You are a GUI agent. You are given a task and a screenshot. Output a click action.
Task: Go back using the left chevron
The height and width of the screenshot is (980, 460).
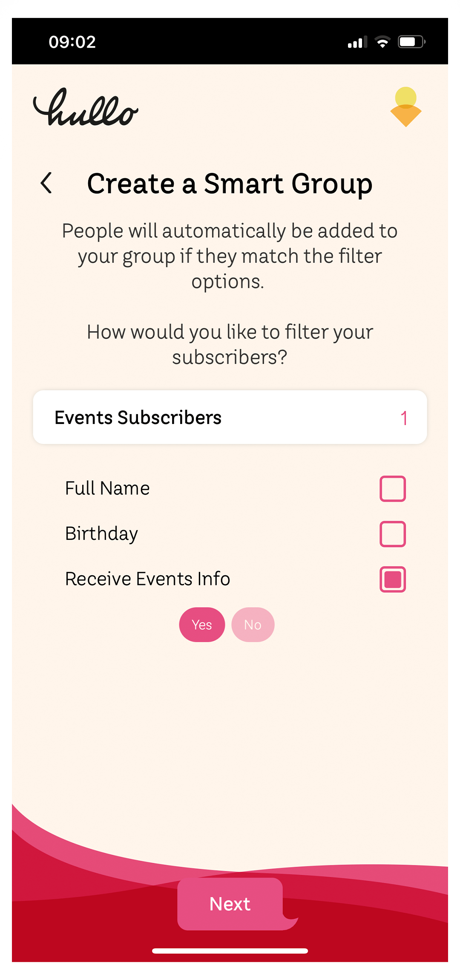(x=46, y=183)
